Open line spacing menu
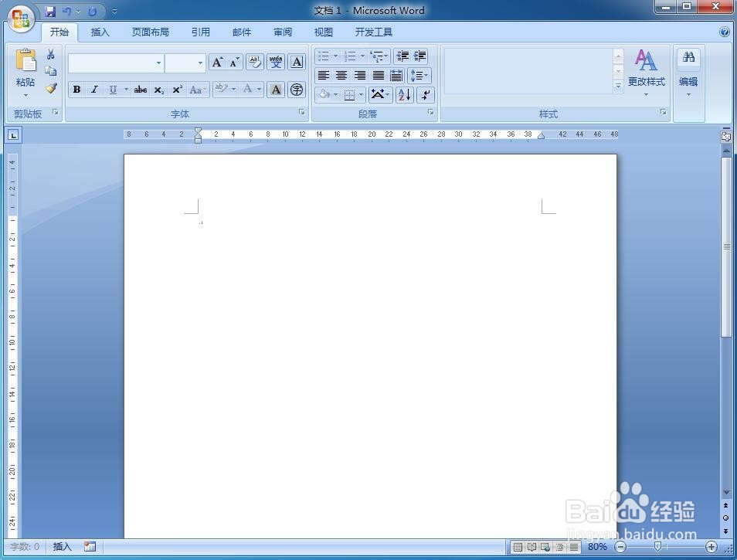Image resolution: width=737 pixels, height=560 pixels. [x=419, y=75]
